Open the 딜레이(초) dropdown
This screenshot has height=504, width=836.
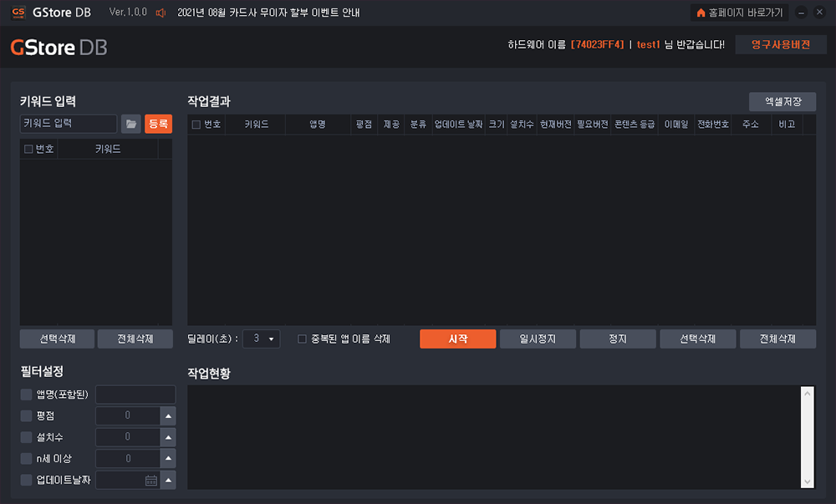click(x=261, y=339)
